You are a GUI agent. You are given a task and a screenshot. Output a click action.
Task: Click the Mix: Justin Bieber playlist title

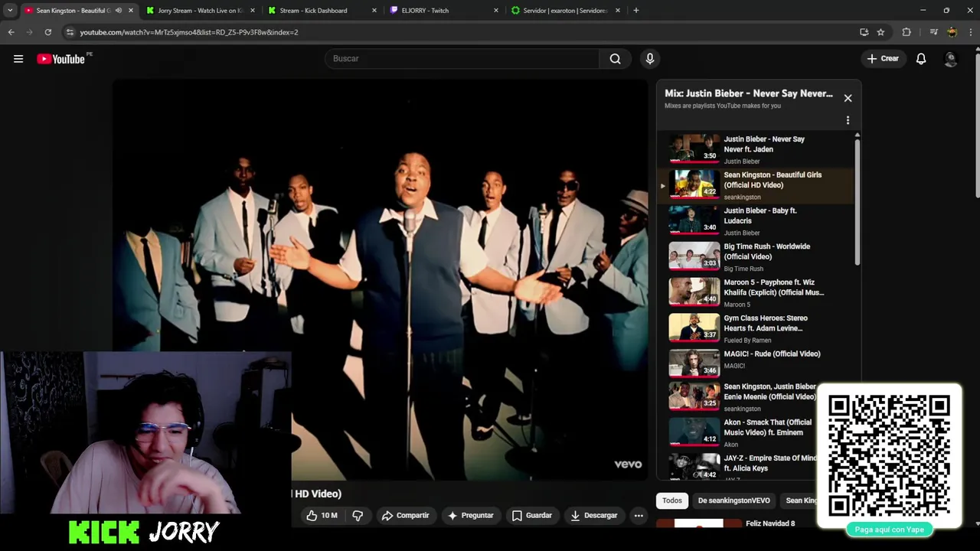tap(749, 93)
